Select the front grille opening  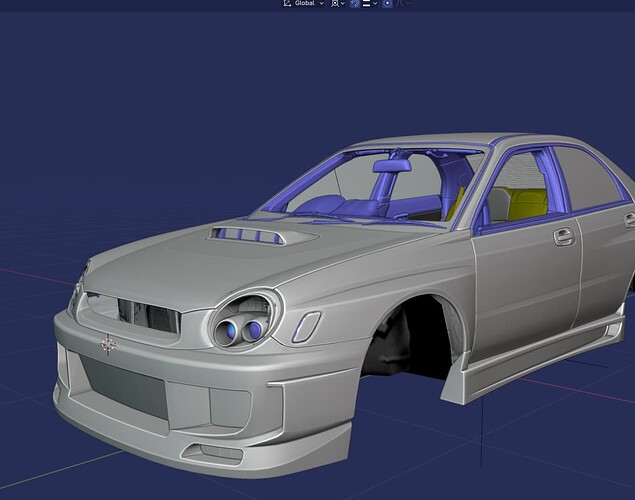point(148,316)
